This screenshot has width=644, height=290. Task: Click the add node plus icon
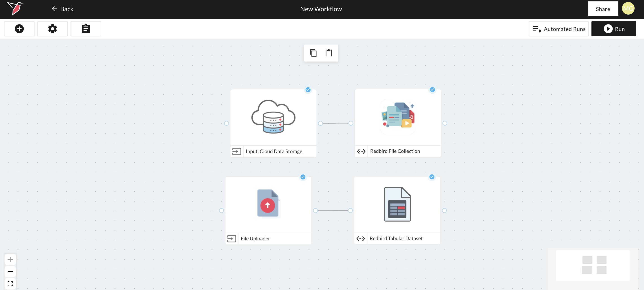(x=19, y=29)
